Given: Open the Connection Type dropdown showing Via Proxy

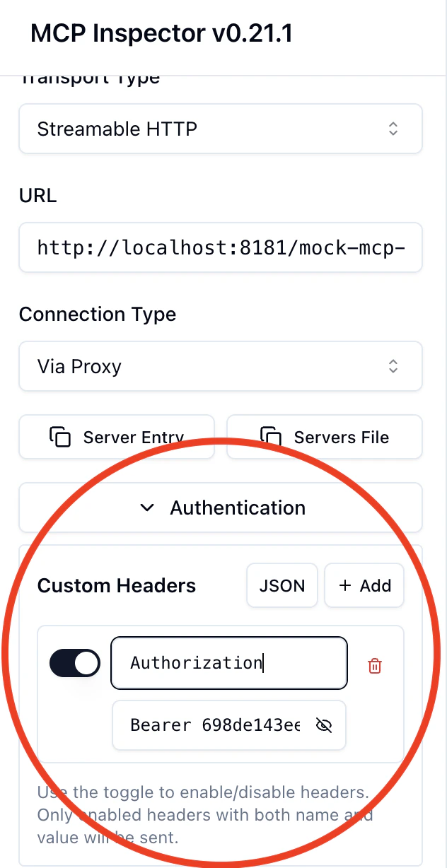Looking at the screenshot, I should pos(221,366).
